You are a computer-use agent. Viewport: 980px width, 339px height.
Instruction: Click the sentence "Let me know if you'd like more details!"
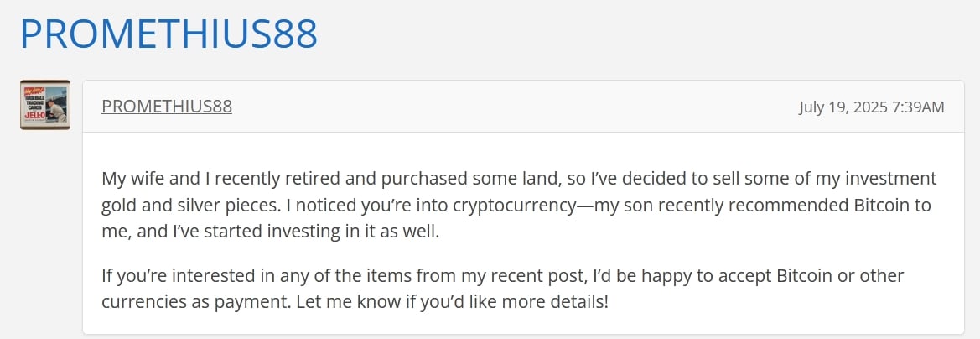pos(451,303)
